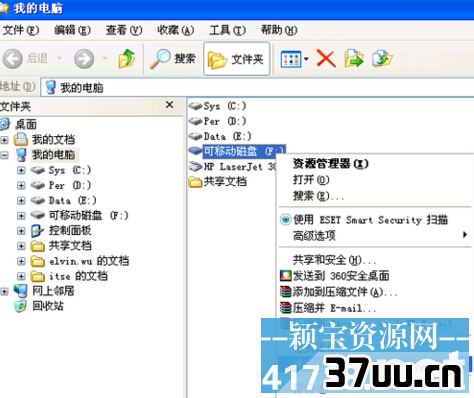474x398 pixels.
Task: Click the Up one level folder icon
Action: [x=127, y=59]
